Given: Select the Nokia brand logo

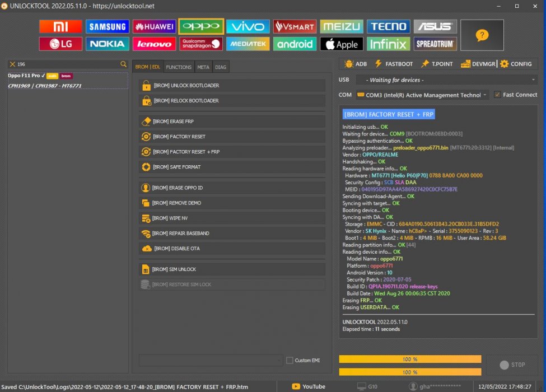Looking at the screenshot, I should (108, 44).
